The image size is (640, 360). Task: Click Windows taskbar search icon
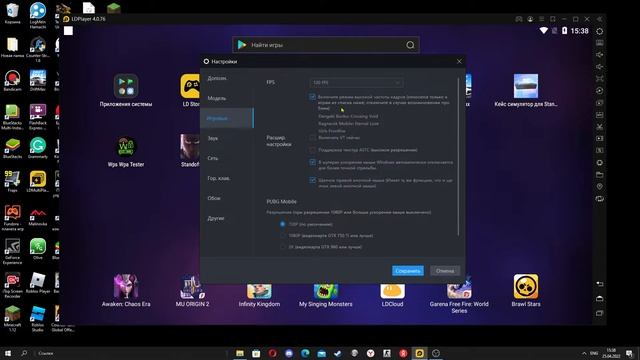(x=24, y=353)
